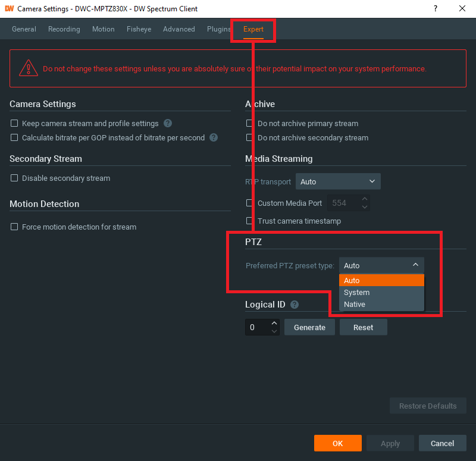
Task: Open the Fisheye tab
Action: pos(139,29)
